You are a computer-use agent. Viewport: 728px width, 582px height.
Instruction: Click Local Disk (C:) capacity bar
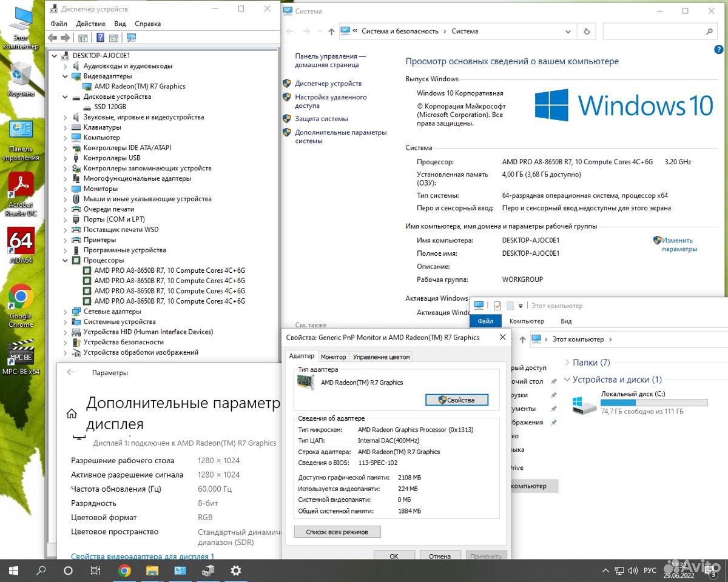point(654,403)
